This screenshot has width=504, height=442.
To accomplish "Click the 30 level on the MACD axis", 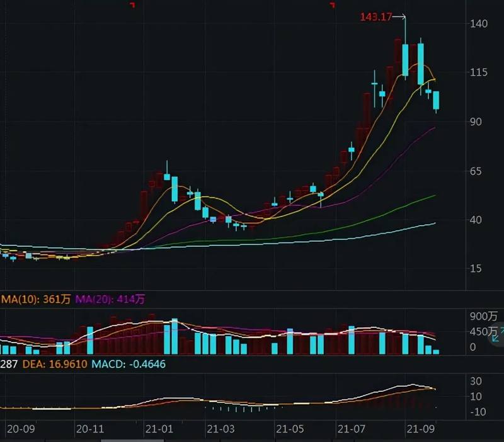I will pyautogui.click(x=476, y=382).
